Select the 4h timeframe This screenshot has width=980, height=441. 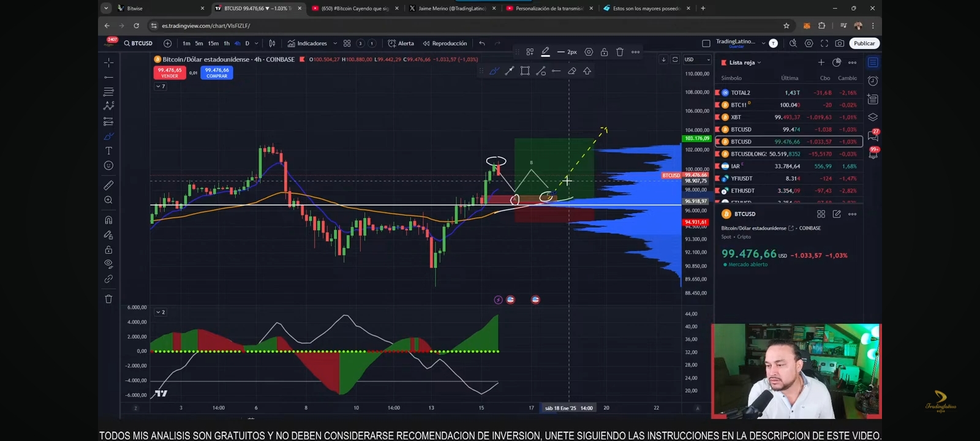(238, 43)
